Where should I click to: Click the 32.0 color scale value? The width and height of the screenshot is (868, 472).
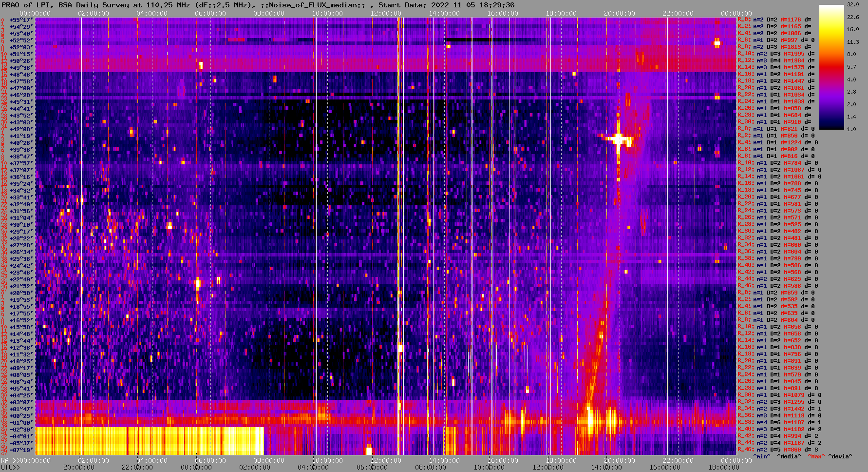click(853, 4)
